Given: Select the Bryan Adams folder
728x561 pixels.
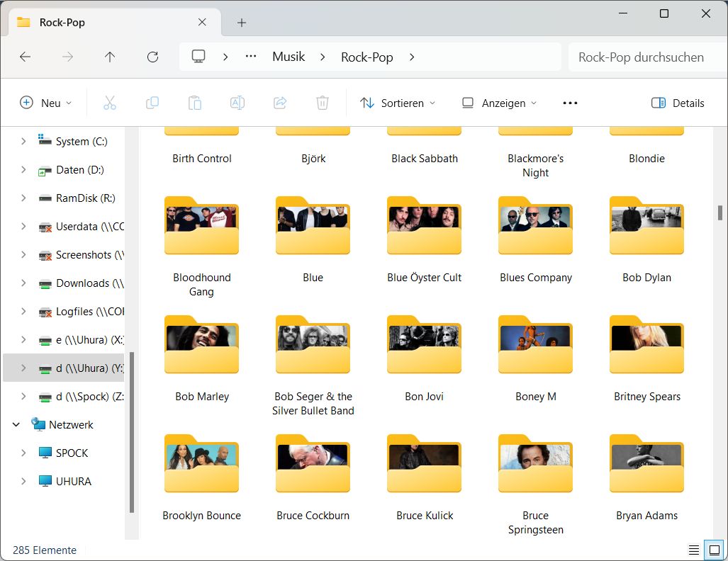Looking at the screenshot, I should coord(646,477).
